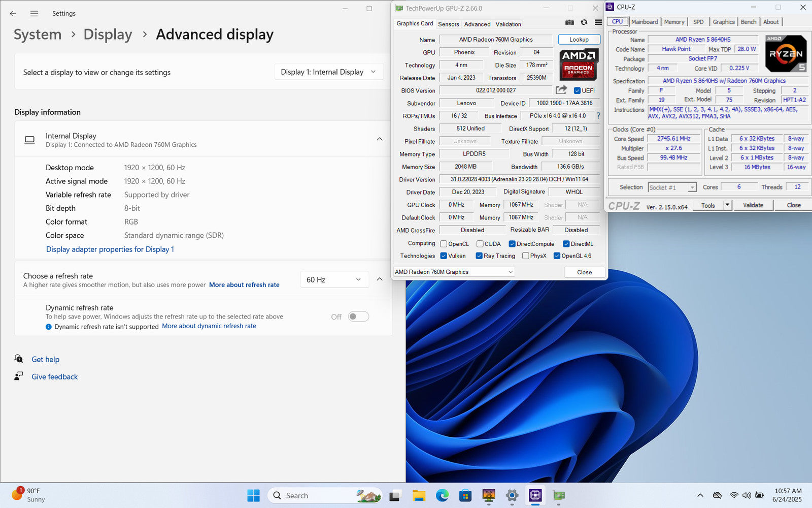
Task: Uncheck the UEFI checkbox
Action: click(577, 90)
